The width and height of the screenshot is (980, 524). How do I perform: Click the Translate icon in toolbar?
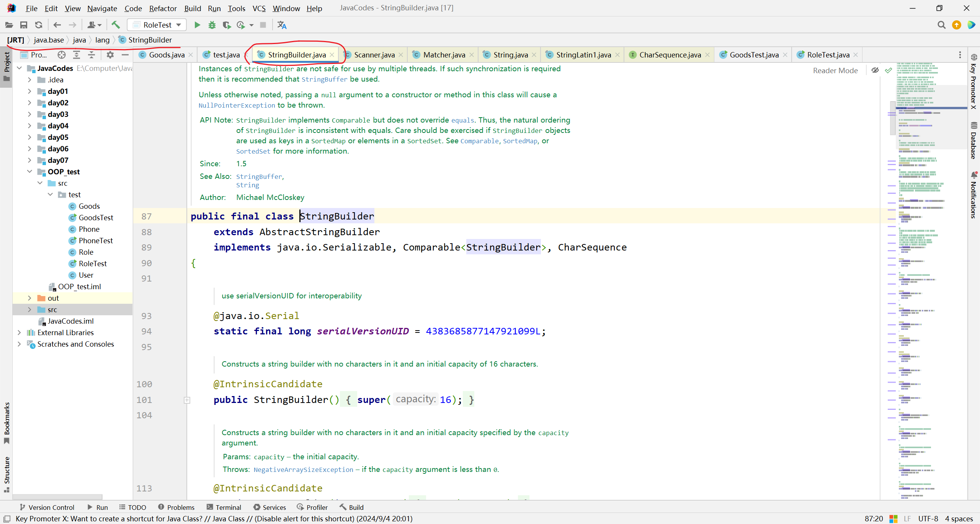(282, 25)
